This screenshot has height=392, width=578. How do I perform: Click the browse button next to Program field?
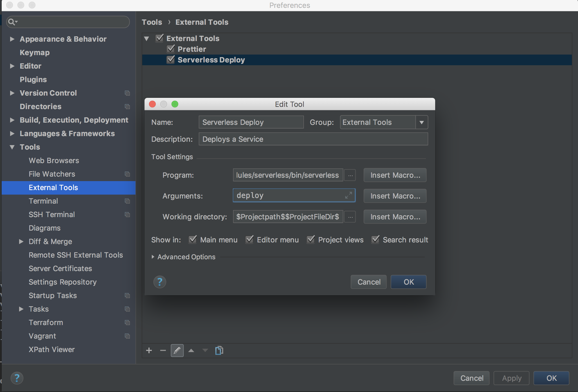(350, 175)
